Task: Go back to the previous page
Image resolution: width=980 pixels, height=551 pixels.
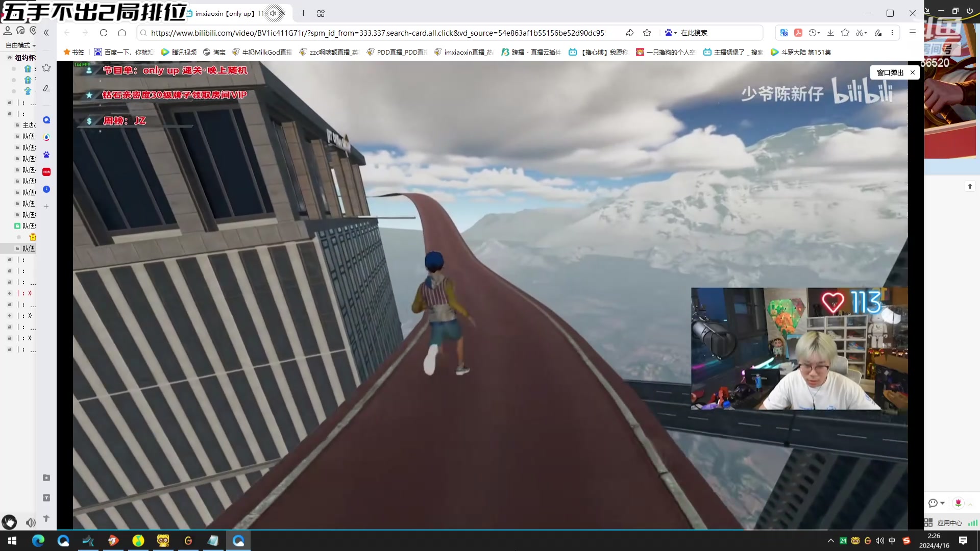Action: (x=67, y=33)
